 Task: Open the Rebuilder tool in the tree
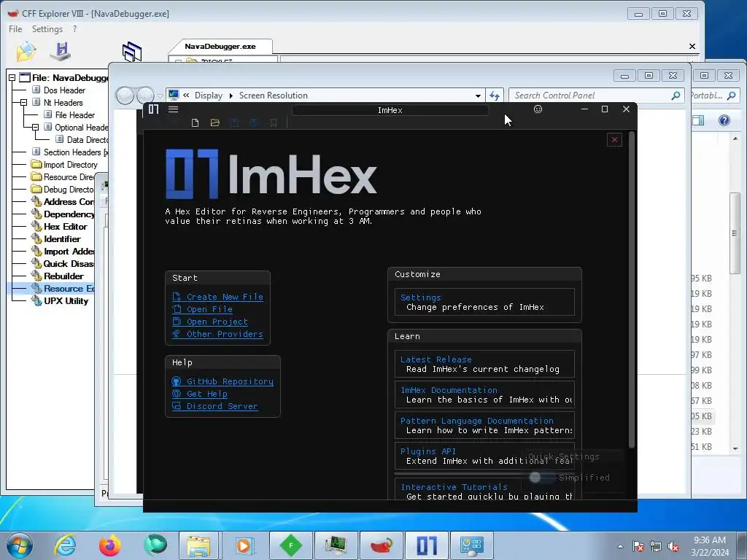pos(63,276)
